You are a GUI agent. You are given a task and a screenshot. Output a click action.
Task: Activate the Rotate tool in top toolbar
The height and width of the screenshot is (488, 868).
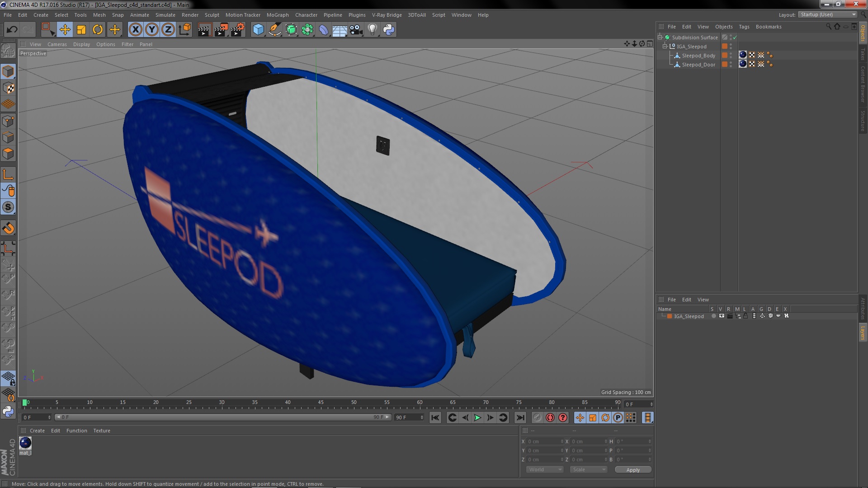(98, 30)
